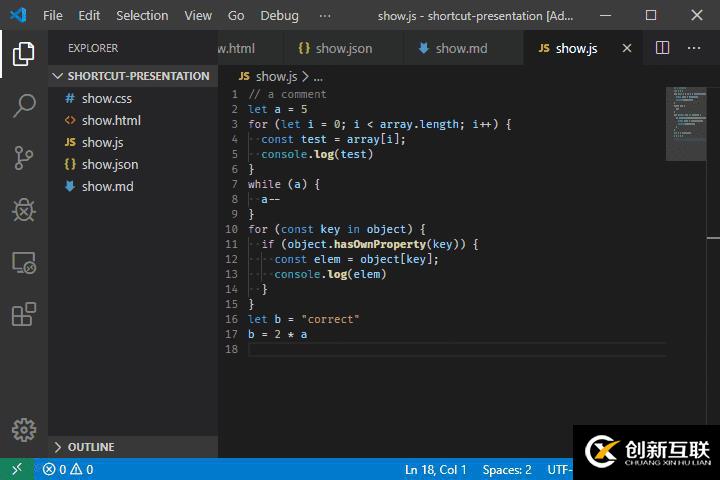Click Ln 18, Col 1 in status bar
The height and width of the screenshot is (480, 720).
tap(435, 469)
